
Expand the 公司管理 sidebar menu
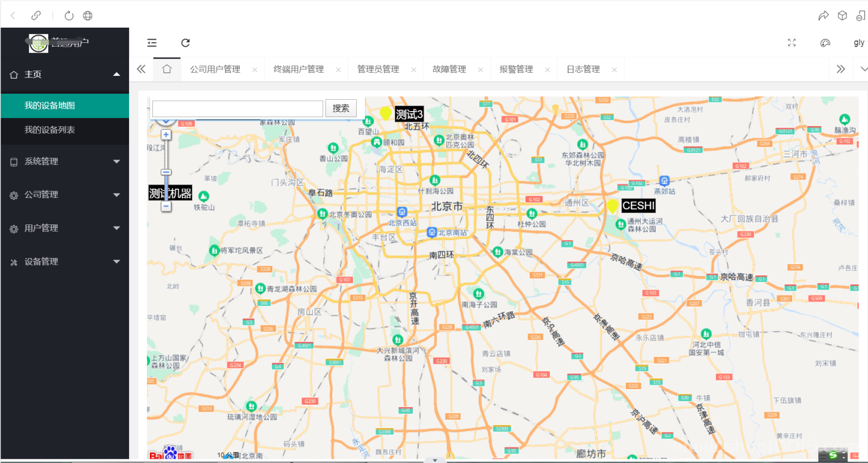point(65,195)
